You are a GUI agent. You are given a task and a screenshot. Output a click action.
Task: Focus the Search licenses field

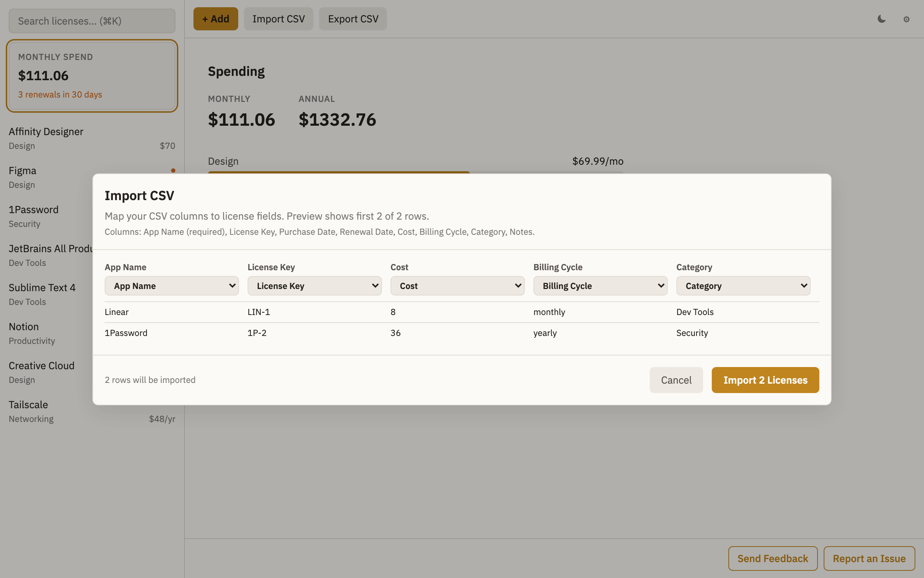click(x=92, y=21)
